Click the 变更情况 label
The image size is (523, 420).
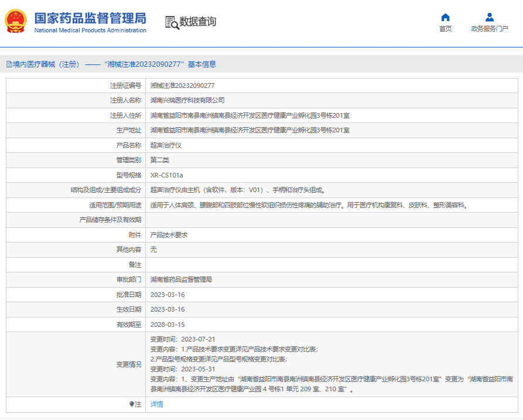(129, 364)
